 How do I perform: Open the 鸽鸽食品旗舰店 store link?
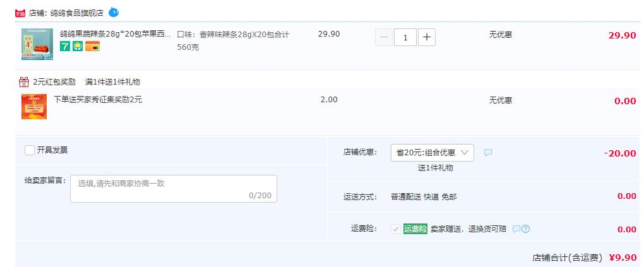(x=77, y=13)
